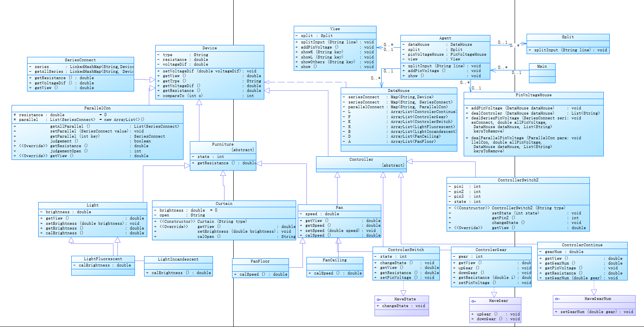Select the FanCeiling class title
The image size is (644, 327).
click(335, 260)
